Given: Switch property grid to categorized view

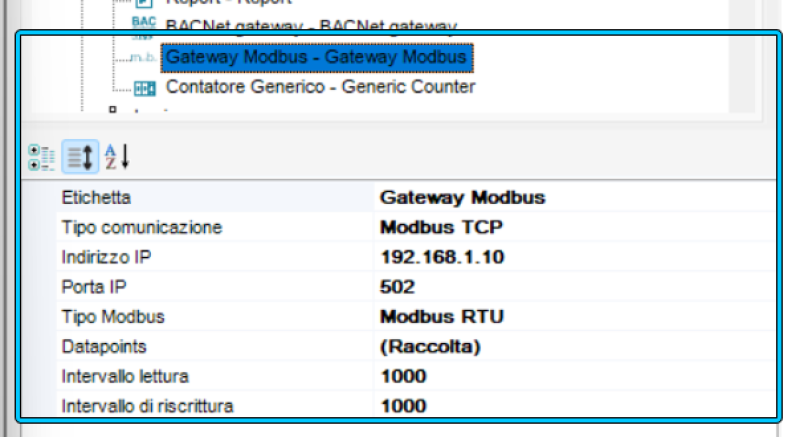Looking at the screenshot, I should [41, 157].
